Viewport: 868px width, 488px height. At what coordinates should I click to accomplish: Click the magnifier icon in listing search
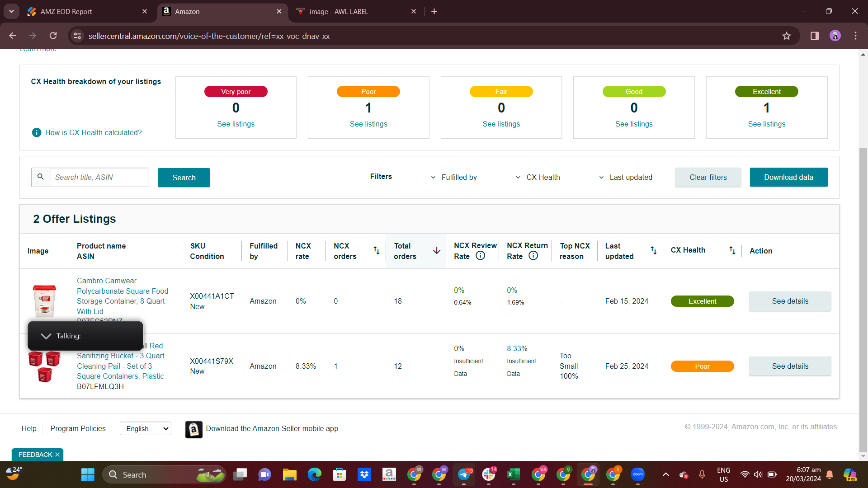tap(41, 177)
